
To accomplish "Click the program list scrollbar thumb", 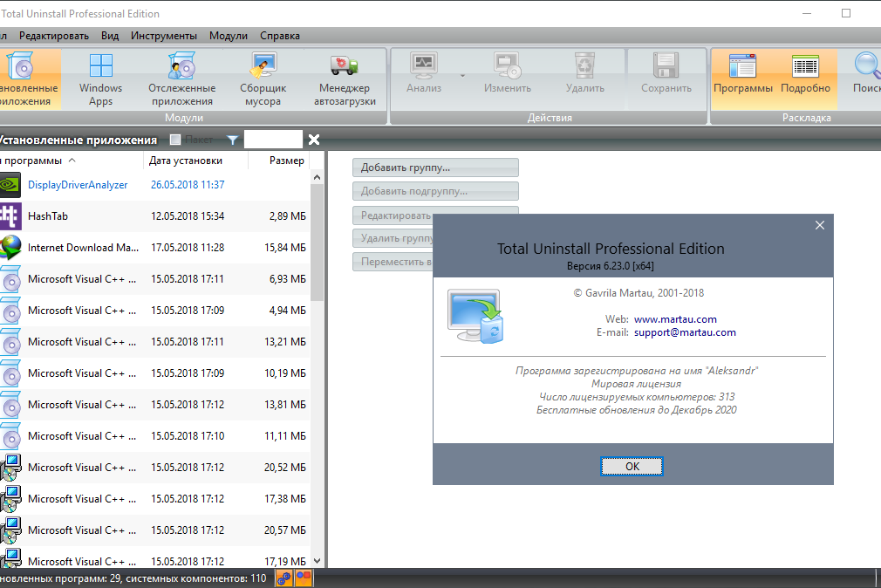I will point(317,243).
